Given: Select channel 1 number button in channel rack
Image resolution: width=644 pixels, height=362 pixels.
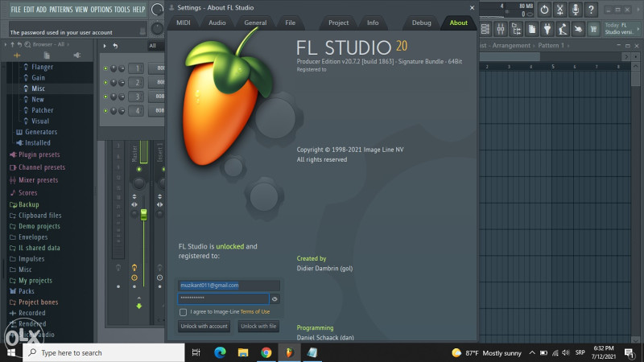Looking at the screenshot, I should click(137, 68).
